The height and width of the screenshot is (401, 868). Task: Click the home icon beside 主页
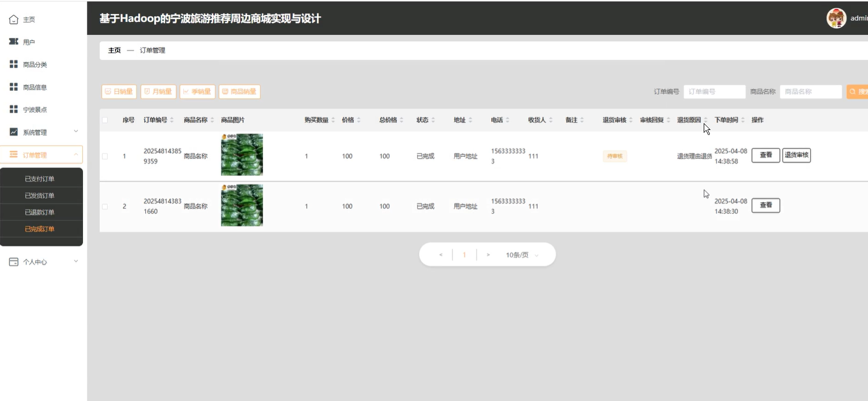13,20
